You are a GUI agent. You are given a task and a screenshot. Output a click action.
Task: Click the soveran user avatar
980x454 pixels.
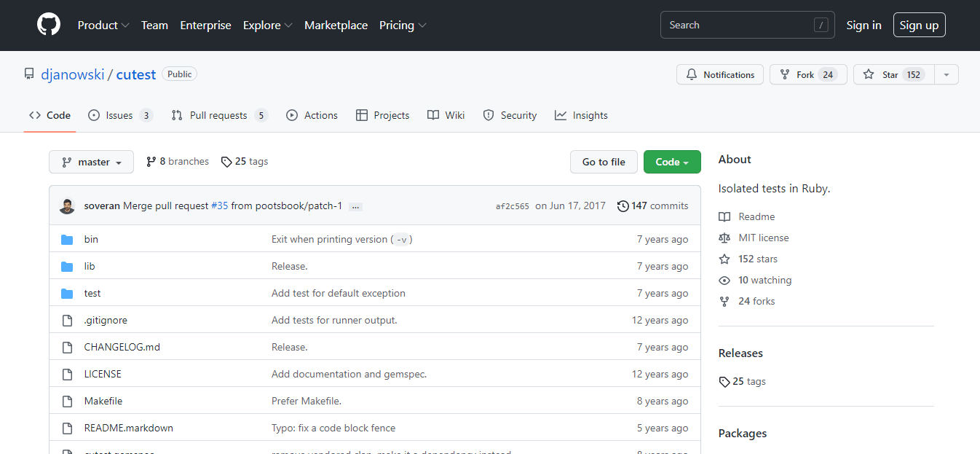point(67,206)
